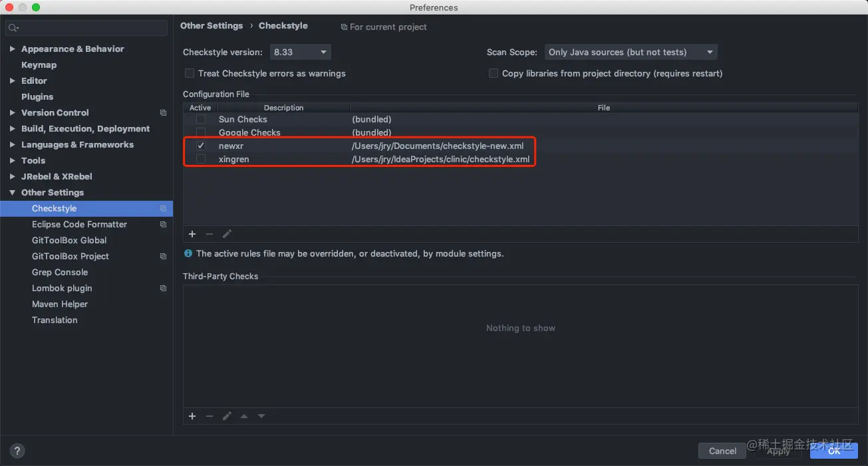Viewport: 868px width, 466px height.
Task: Click project-level icon beside Eclipse Code Formatter
Action: click(x=163, y=225)
